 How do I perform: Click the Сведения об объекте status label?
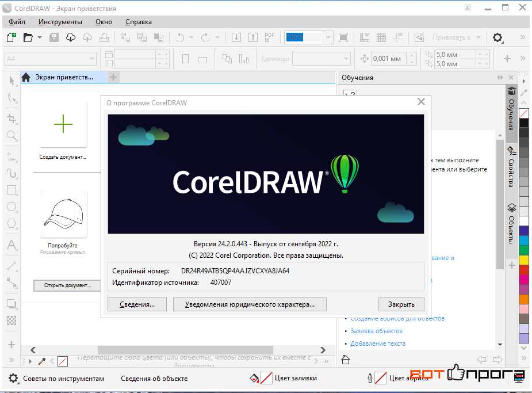click(x=154, y=379)
